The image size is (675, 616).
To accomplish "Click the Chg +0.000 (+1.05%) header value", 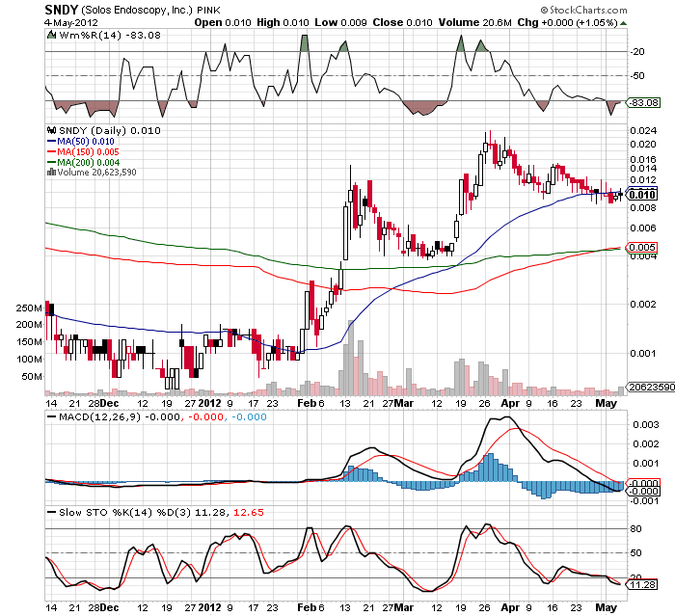I will tap(567, 23).
